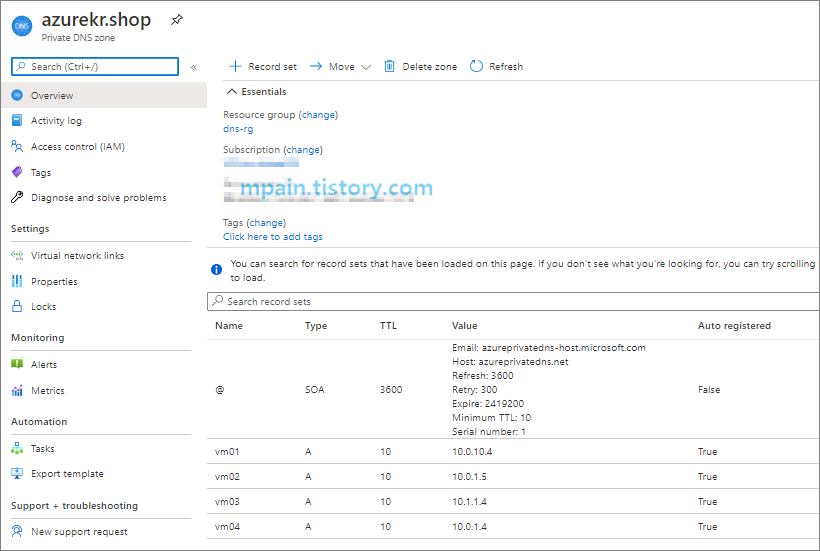Open Tasks under Automation

[42, 449]
